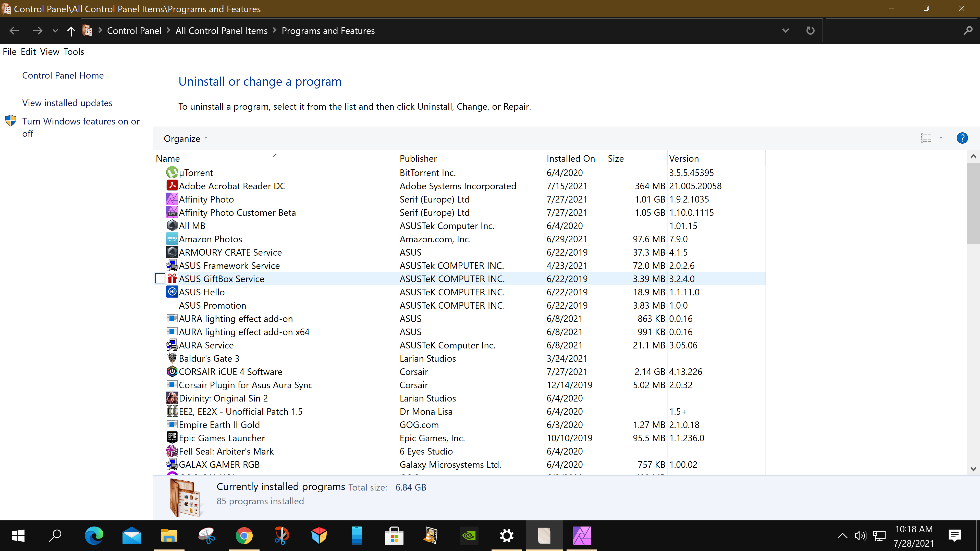The image size is (980, 551).
Task: Click the Affinity Photo Customer Beta icon
Action: 172,212
